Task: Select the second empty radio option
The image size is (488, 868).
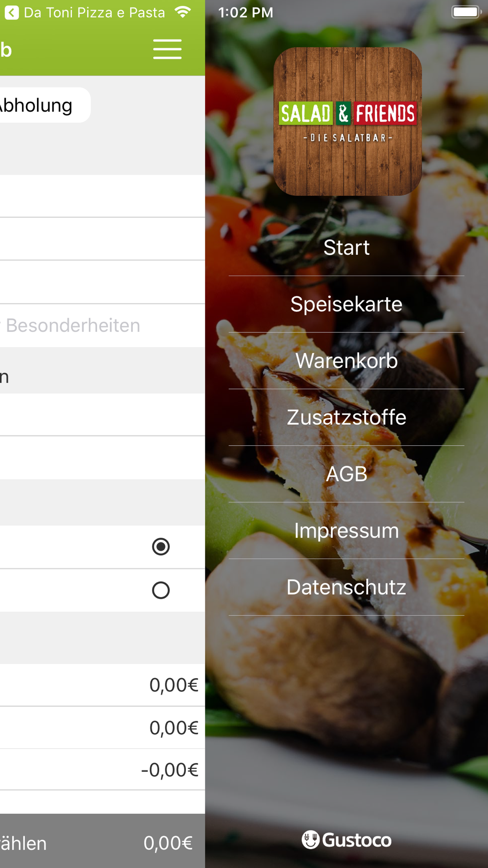Action: click(161, 590)
